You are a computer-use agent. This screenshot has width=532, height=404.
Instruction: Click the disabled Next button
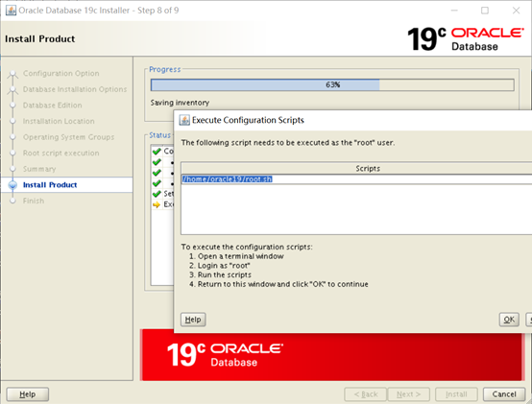408,394
